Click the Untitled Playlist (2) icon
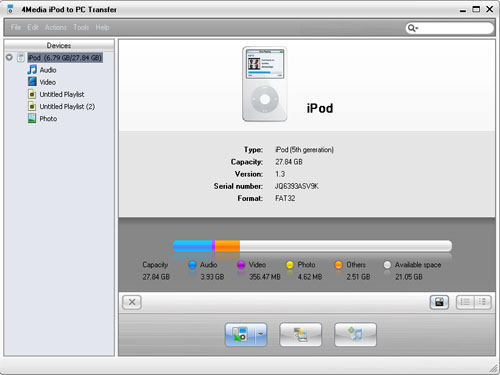This screenshot has width=500, height=375. tap(32, 106)
